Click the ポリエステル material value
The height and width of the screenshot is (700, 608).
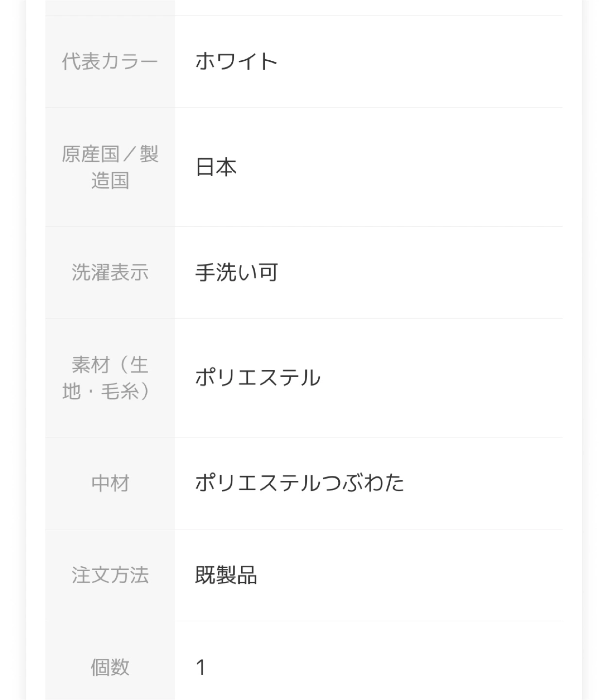coord(258,378)
